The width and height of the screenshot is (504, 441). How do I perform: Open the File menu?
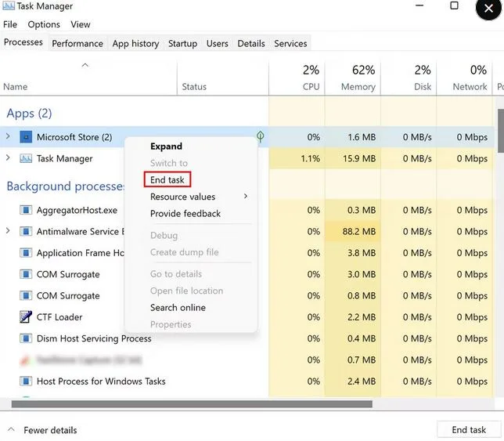click(10, 24)
